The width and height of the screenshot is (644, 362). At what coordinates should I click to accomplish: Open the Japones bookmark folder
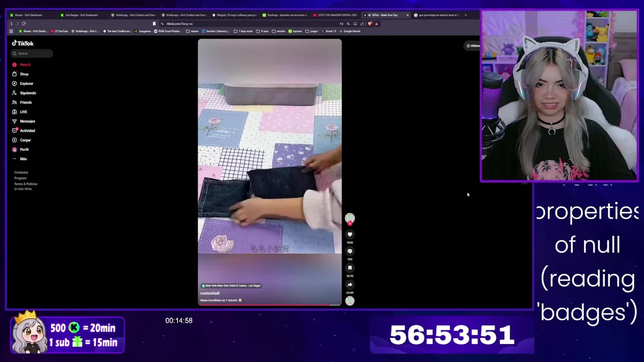tap(295, 31)
